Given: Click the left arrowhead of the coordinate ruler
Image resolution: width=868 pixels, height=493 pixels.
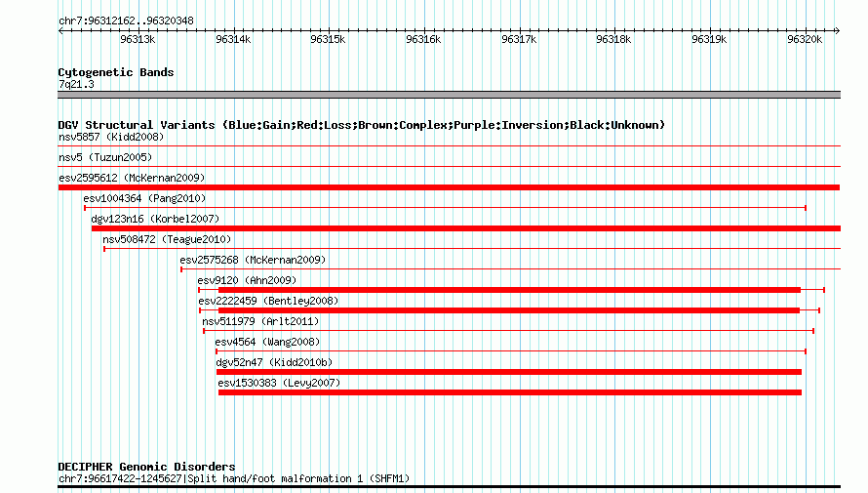Looking at the screenshot, I should point(60,30).
